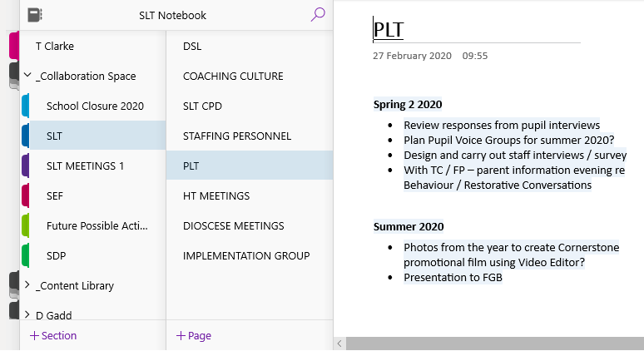Select the Future Possible Acti... section
The width and height of the screenshot is (644, 351).
97,225
